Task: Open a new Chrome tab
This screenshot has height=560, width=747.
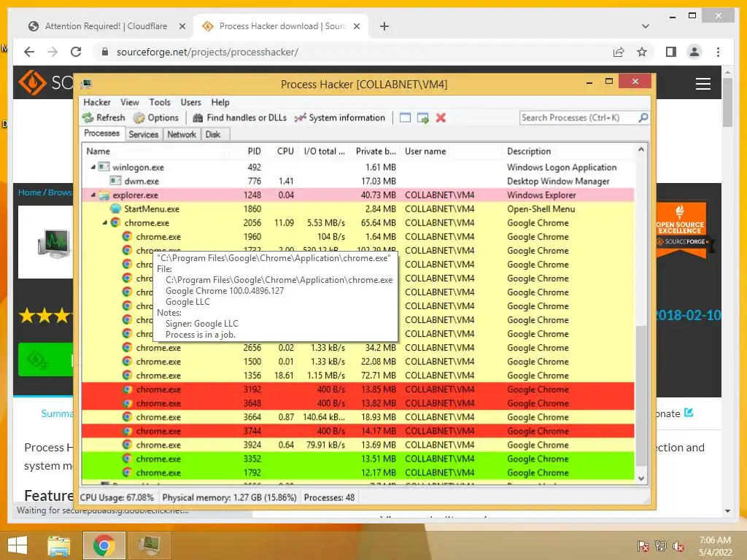Action: point(384,26)
